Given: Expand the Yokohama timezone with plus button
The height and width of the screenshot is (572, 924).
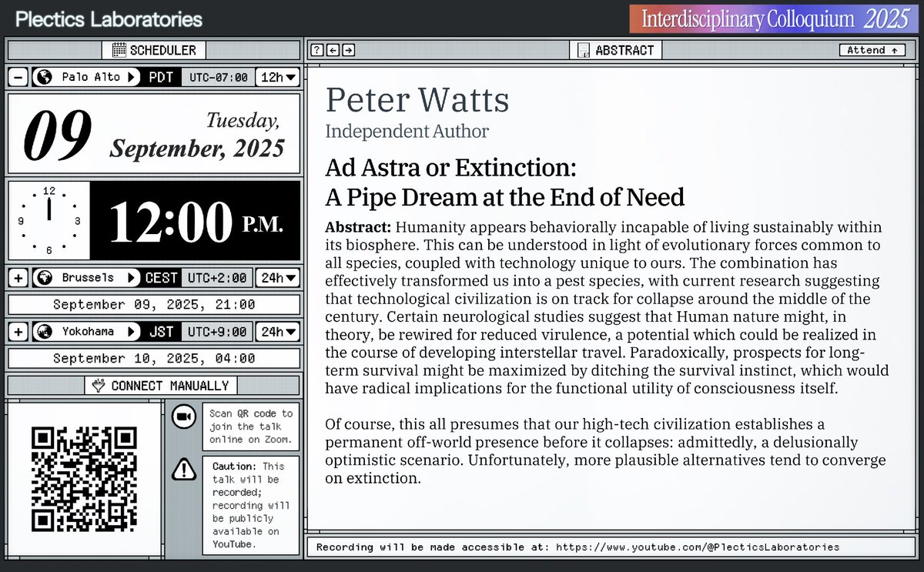Looking at the screenshot, I should pos(18,332).
